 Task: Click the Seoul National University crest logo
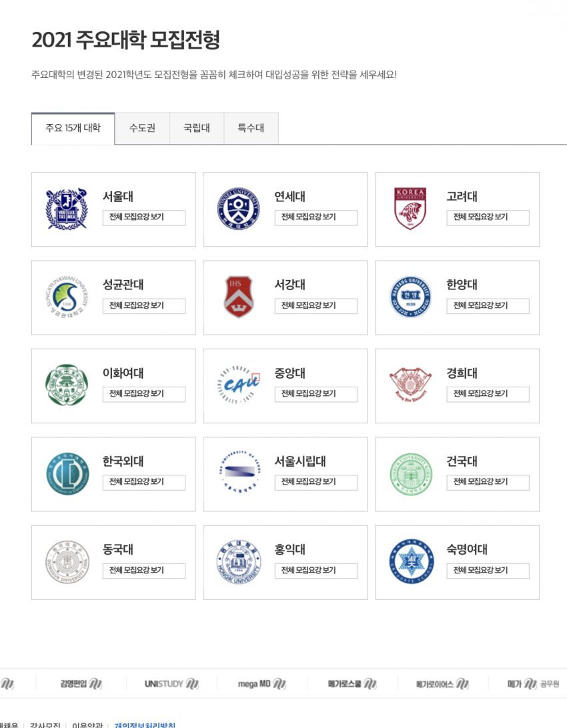pos(67,209)
